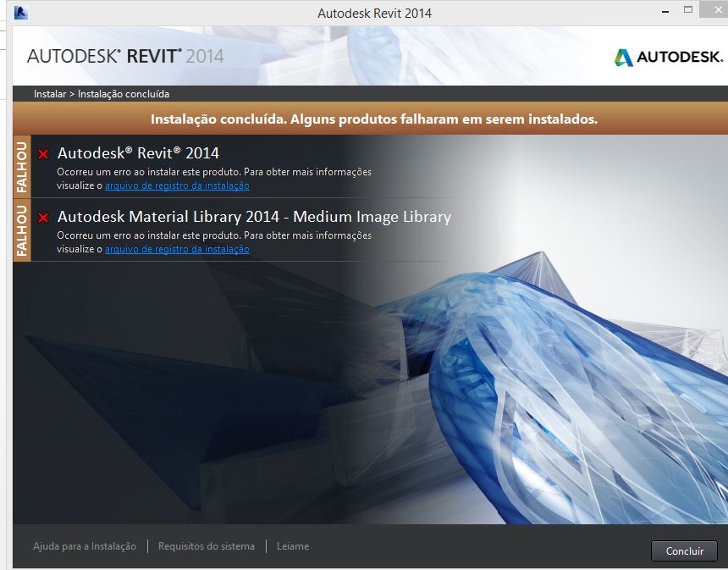Screen dimensions: 728x570
Task: Click the Autodesk logo in the header
Action: pyautogui.click(x=669, y=57)
